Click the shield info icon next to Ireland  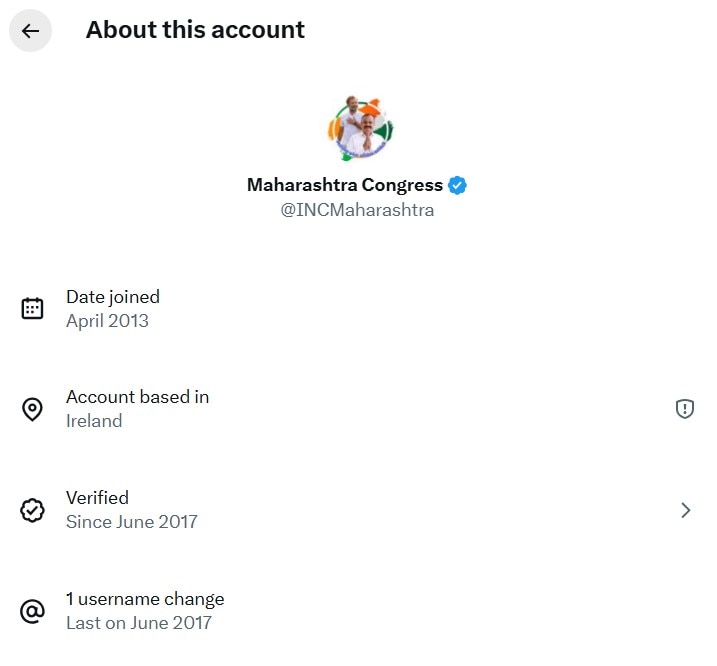click(x=685, y=408)
